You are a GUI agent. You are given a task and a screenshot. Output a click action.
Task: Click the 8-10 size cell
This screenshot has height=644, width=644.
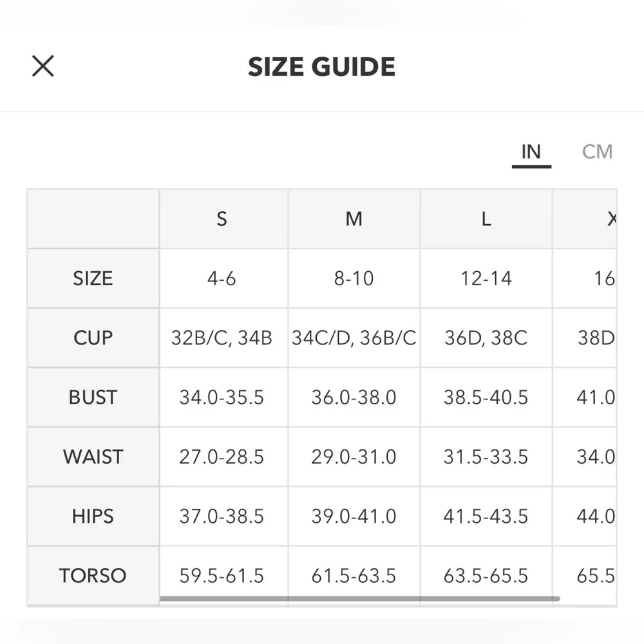(x=354, y=278)
